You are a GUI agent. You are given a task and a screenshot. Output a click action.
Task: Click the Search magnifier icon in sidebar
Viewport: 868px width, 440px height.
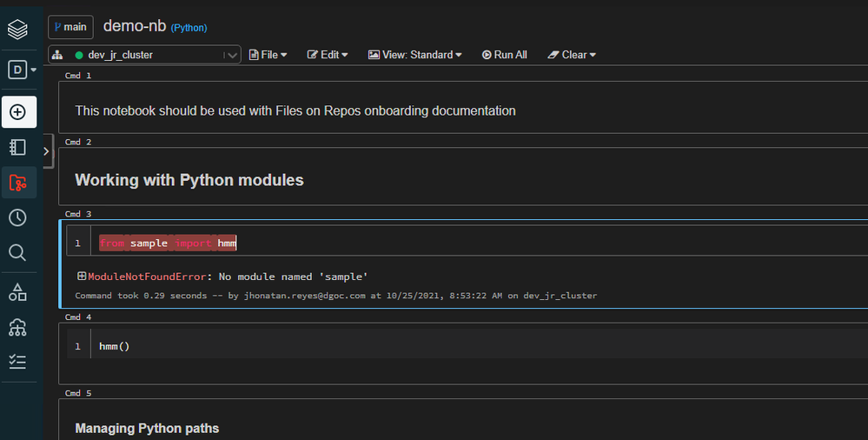point(17,252)
